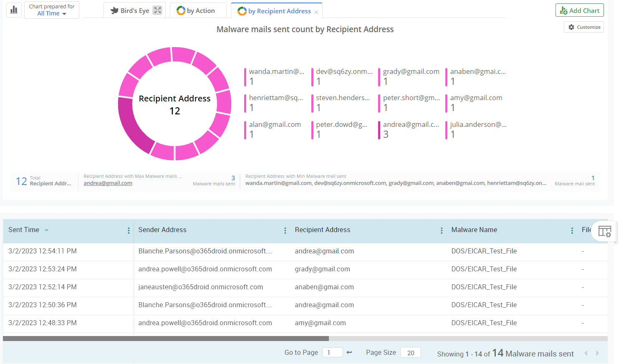Click the Go to Page enter arrow
The image size is (621, 364).
(349, 353)
